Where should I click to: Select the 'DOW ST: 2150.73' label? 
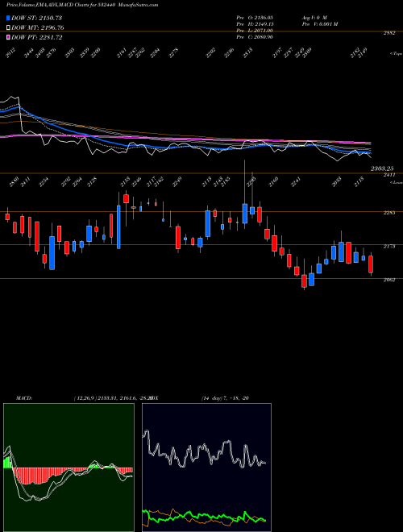tap(36, 18)
